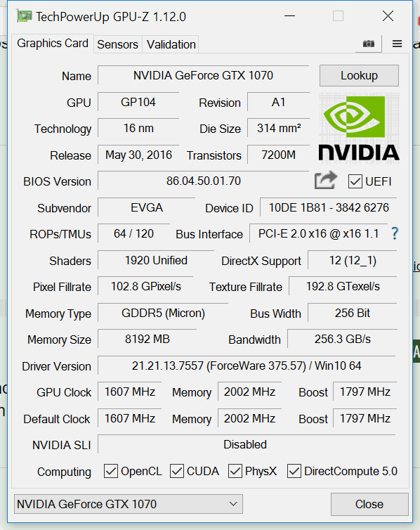Screen dimensions: 420x530
Task: Click the BIOS share export icon
Action: tap(325, 181)
